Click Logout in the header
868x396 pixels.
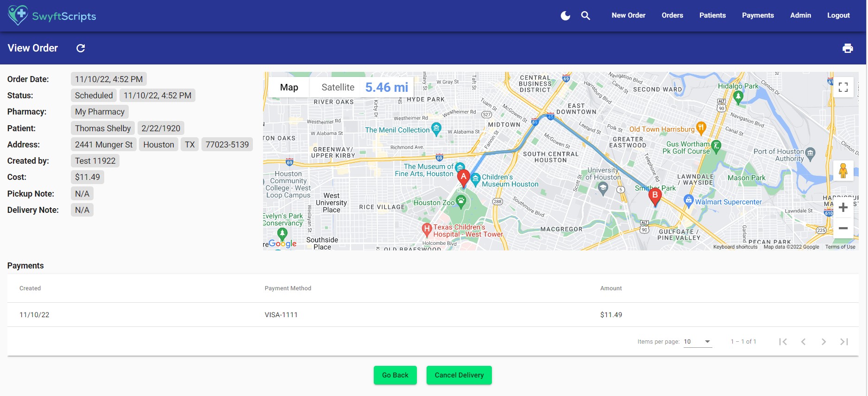pyautogui.click(x=838, y=15)
